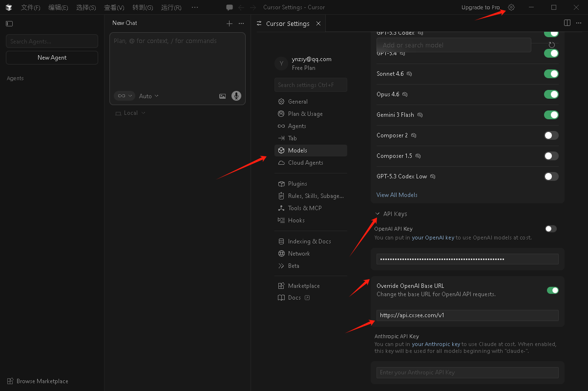Screen dimensions: 588x391
Task: Open the View All Models link
Action: click(x=397, y=195)
